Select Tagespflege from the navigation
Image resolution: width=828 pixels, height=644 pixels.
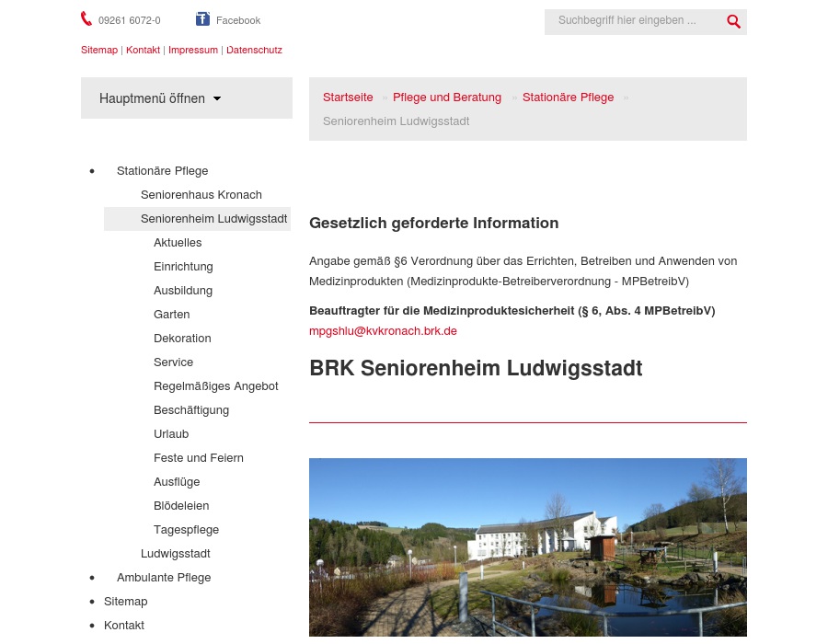point(186,529)
